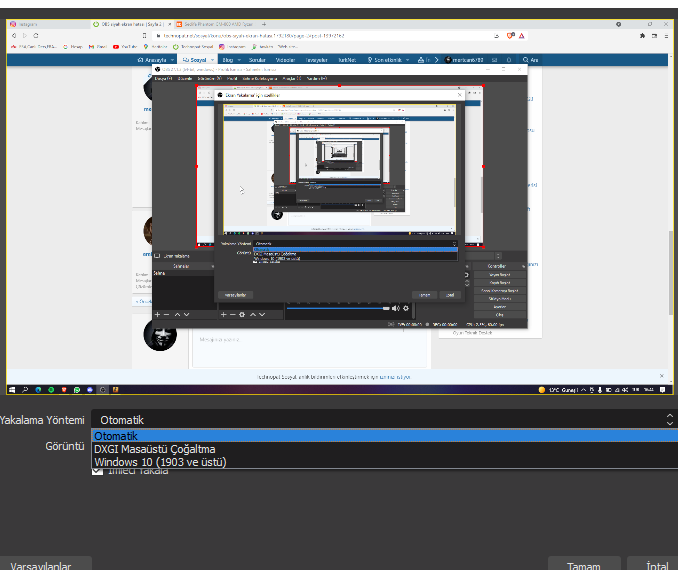Viewport: 678px width, 570px height.
Task: Toggle the İmleci Yakala checkbox
Action: 97,471
